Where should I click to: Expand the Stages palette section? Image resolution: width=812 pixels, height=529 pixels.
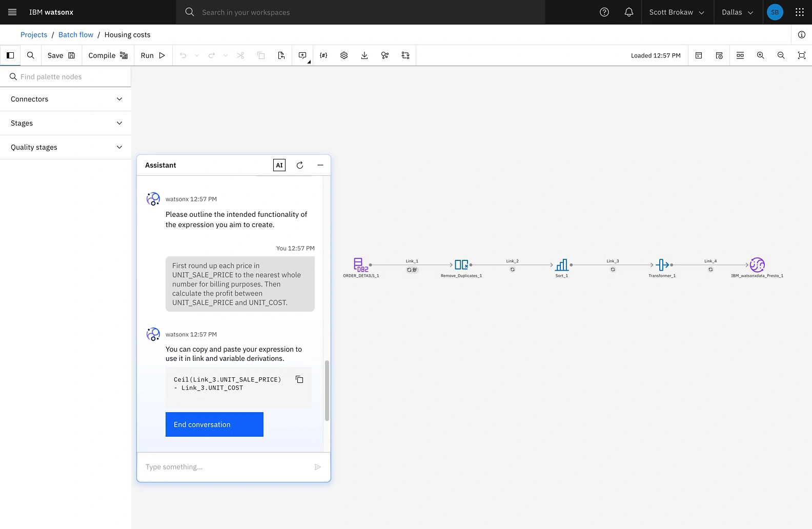point(66,123)
